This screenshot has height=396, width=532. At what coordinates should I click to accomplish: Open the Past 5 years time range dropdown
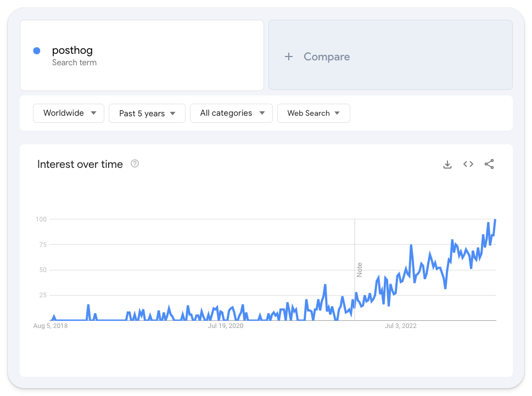tap(147, 113)
